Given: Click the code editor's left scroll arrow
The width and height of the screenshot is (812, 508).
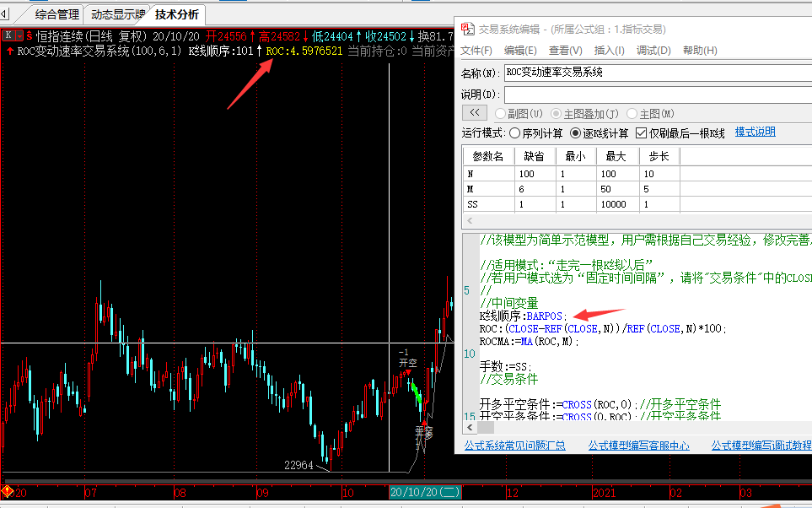Looking at the screenshot, I should pos(470,428).
